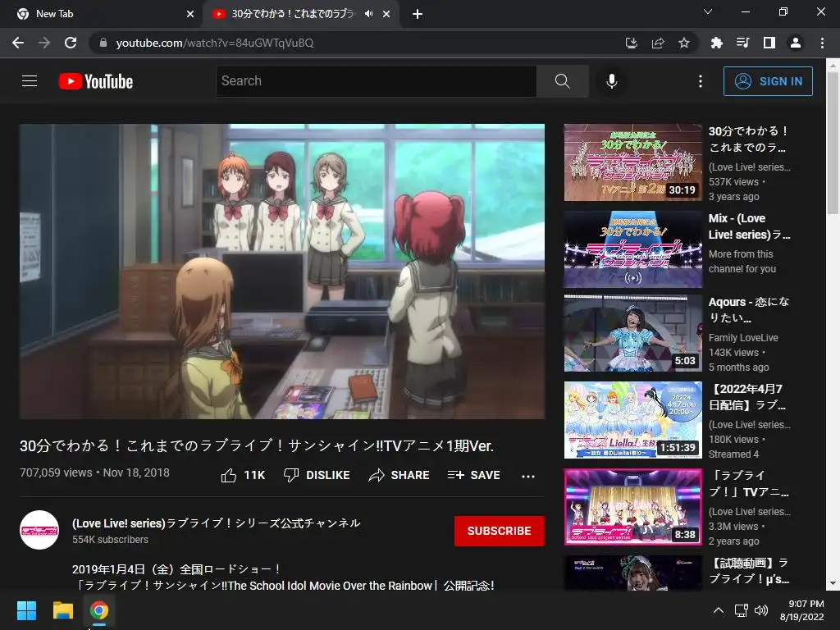This screenshot has width=840, height=630.
Task: Open network icon in system tray
Action: pos(741,610)
